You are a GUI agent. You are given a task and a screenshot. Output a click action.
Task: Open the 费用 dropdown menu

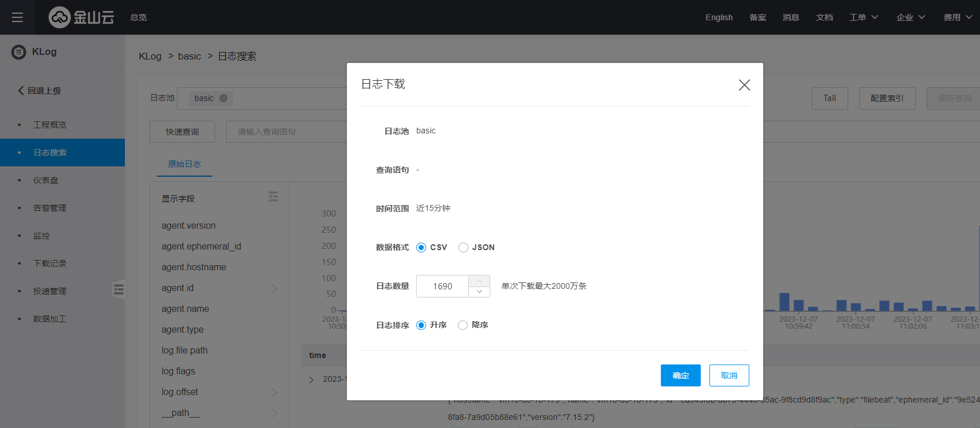tap(957, 17)
